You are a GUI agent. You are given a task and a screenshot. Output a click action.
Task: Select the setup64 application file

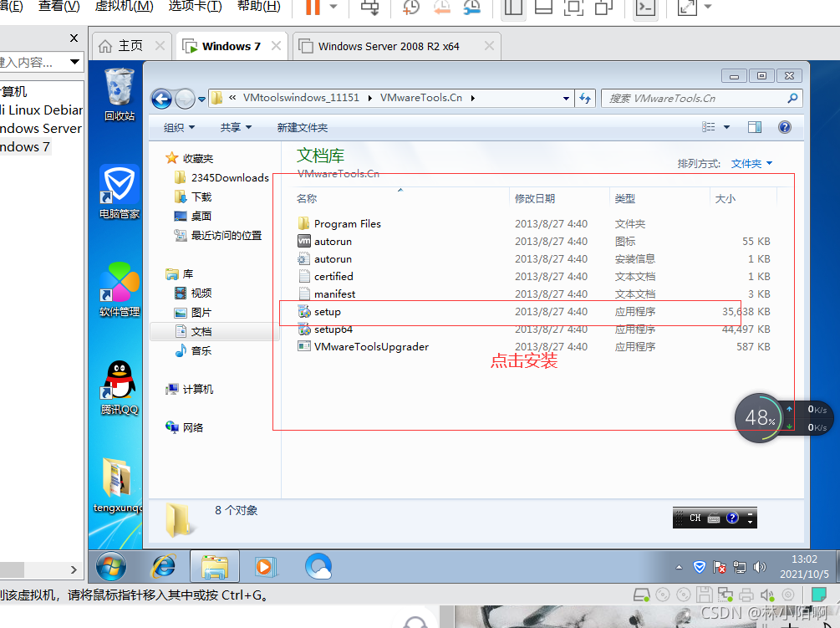pyautogui.click(x=535, y=329)
